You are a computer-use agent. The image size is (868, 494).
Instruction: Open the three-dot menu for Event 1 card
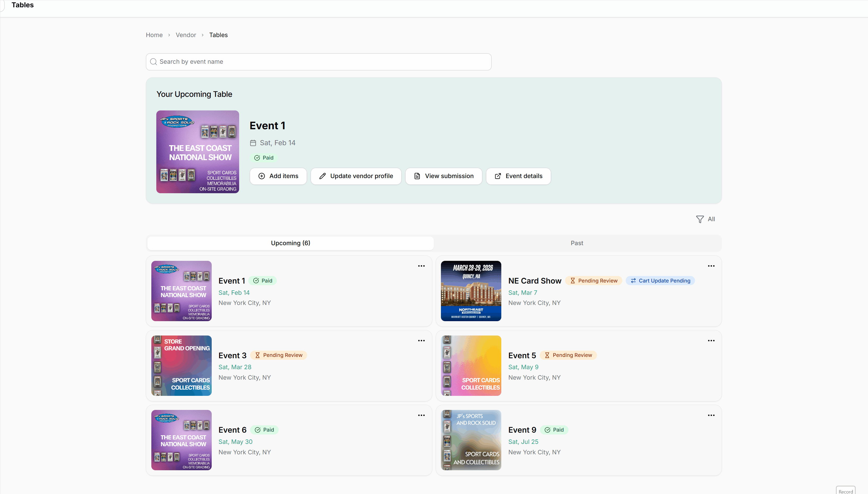pyautogui.click(x=421, y=266)
